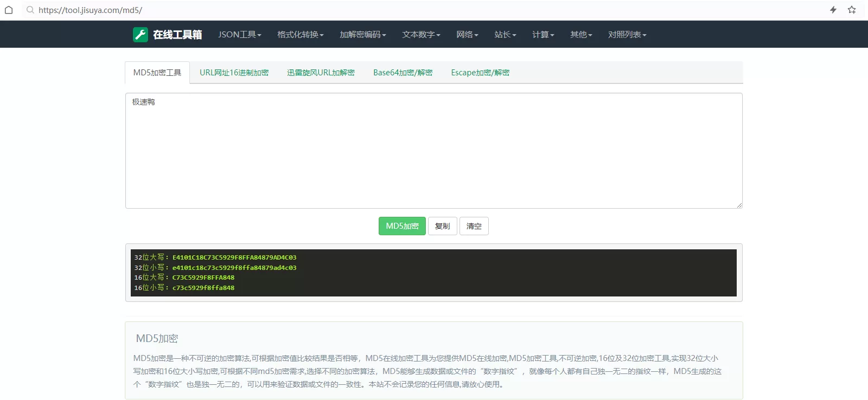Expand the 站长 menu

click(x=505, y=35)
